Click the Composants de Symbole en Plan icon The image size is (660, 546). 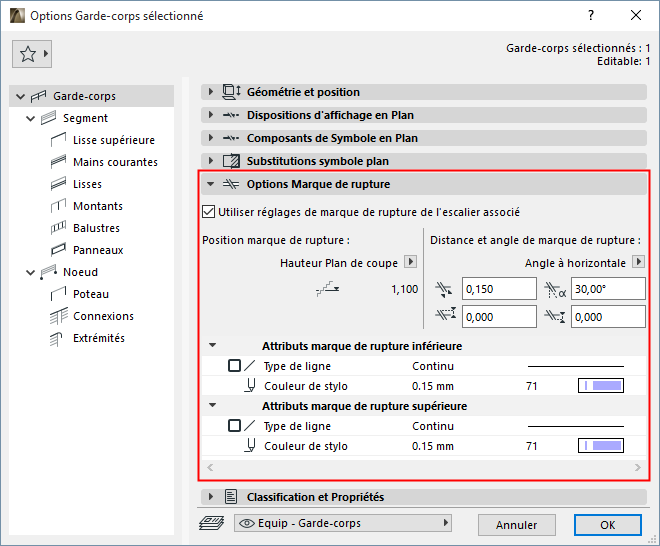point(231,138)
